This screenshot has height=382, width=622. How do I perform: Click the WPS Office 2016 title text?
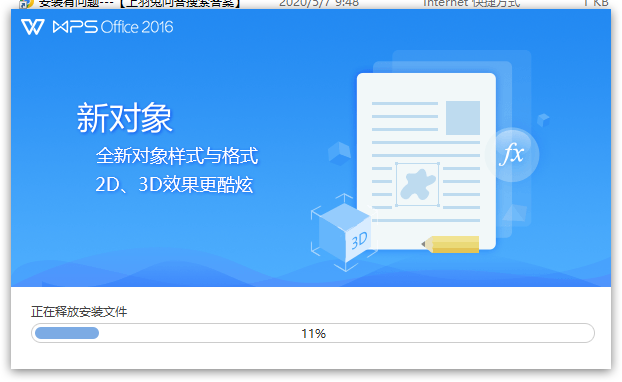[113, 27]
